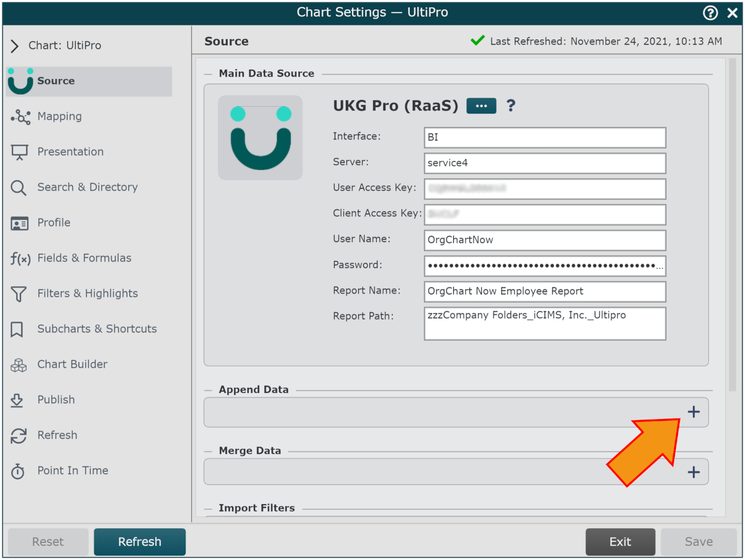The height and width of the screenshot is (560, 745).
Task: Focus the Password field
Action: [545, 266]
